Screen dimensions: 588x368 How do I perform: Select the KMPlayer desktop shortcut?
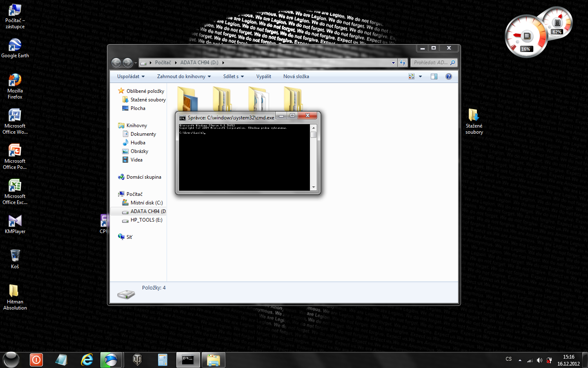tap(15, 224)
